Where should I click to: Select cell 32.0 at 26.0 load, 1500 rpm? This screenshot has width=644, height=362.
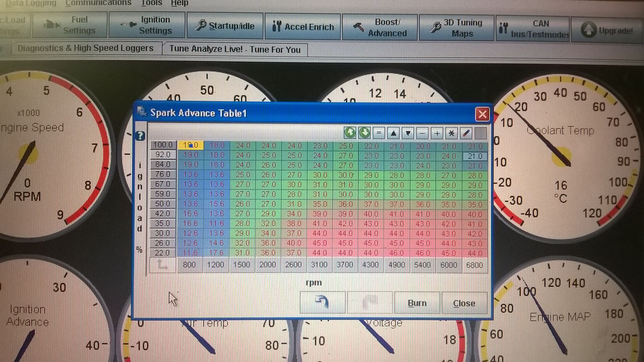(242, 243)
